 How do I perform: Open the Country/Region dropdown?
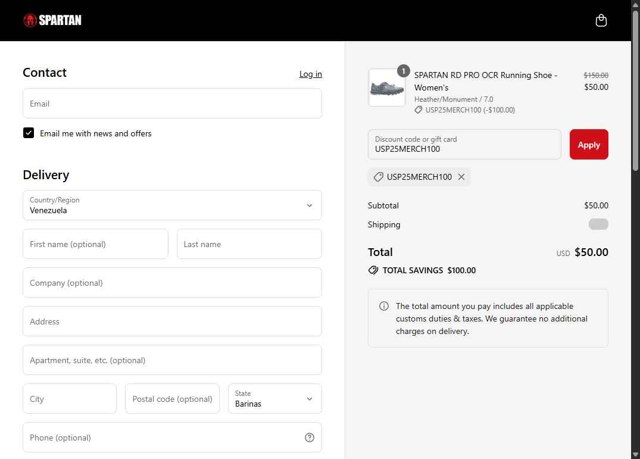pos(172,205)
